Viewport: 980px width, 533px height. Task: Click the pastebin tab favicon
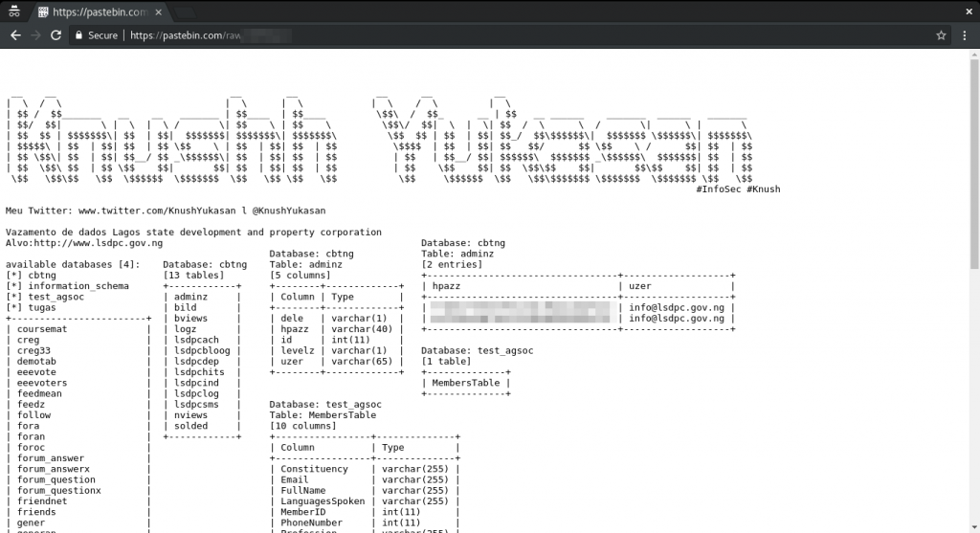click(43, 11)
